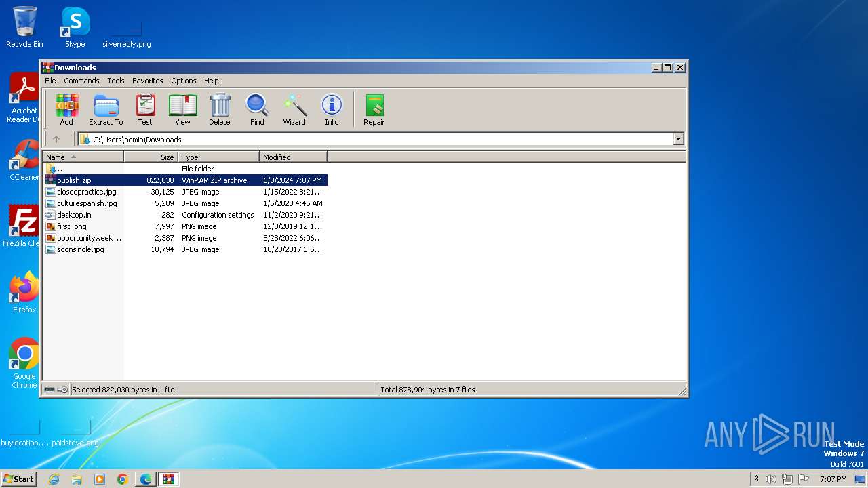
Task: Select paidsteve.png desktop file
Action: pyautogui.click(x=75, y=434)
